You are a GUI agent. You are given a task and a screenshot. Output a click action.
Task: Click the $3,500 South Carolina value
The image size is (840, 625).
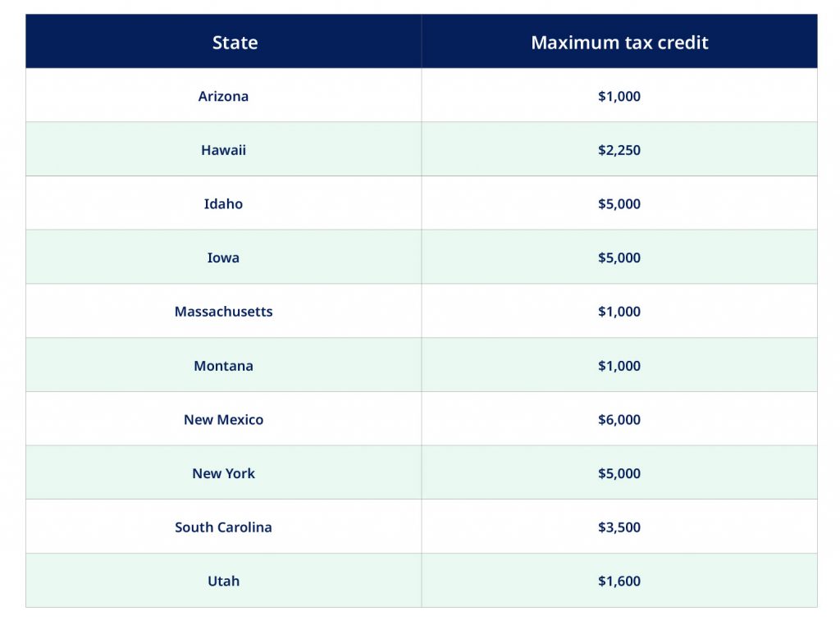(619, 527)
